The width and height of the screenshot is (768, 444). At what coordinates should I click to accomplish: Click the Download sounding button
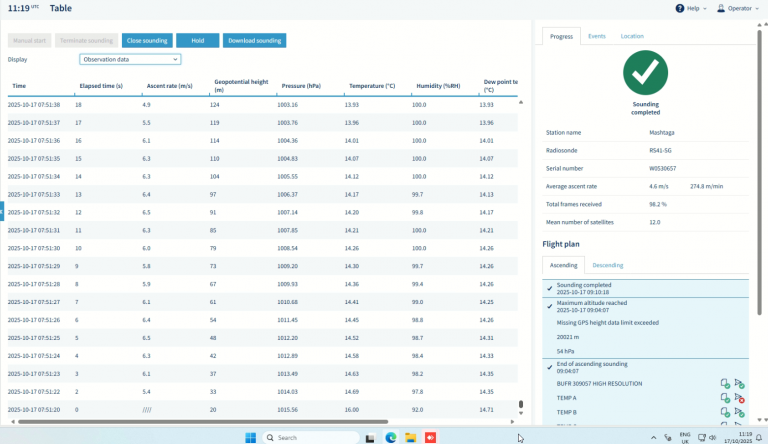[x=254, y=41]
